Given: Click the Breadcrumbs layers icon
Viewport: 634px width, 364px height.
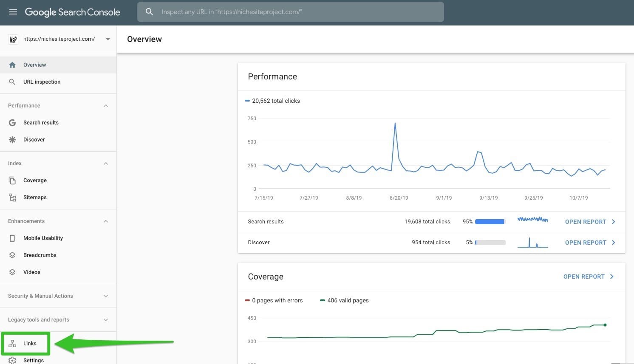Looking at the screenshot, I should click(x=12, y=255).
